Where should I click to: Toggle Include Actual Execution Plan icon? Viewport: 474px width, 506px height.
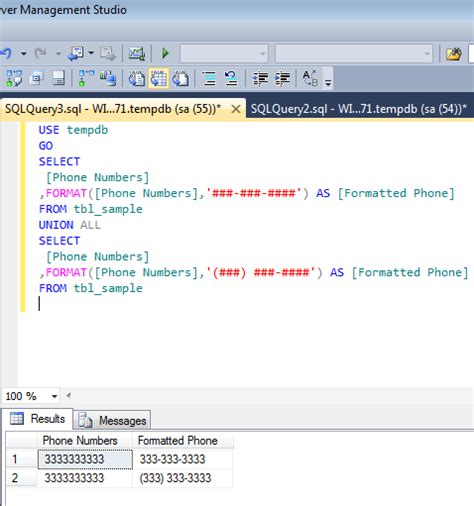click(x=86, y=78)
